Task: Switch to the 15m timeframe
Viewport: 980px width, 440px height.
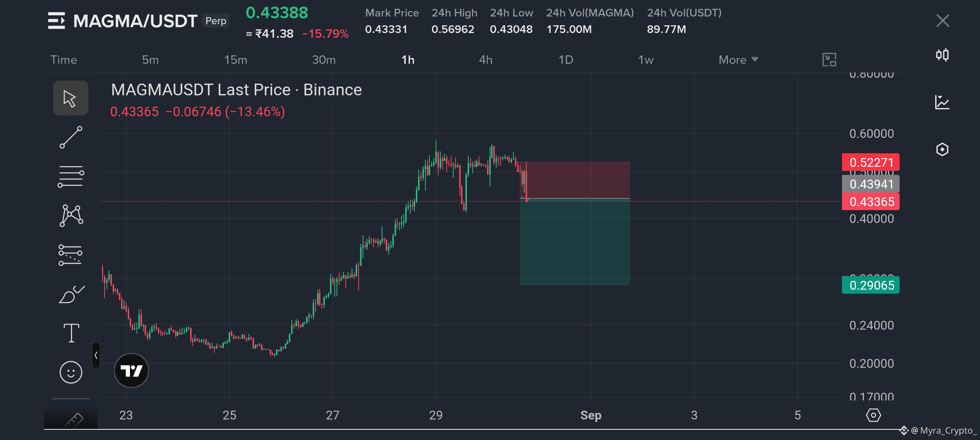Action: 236,60
